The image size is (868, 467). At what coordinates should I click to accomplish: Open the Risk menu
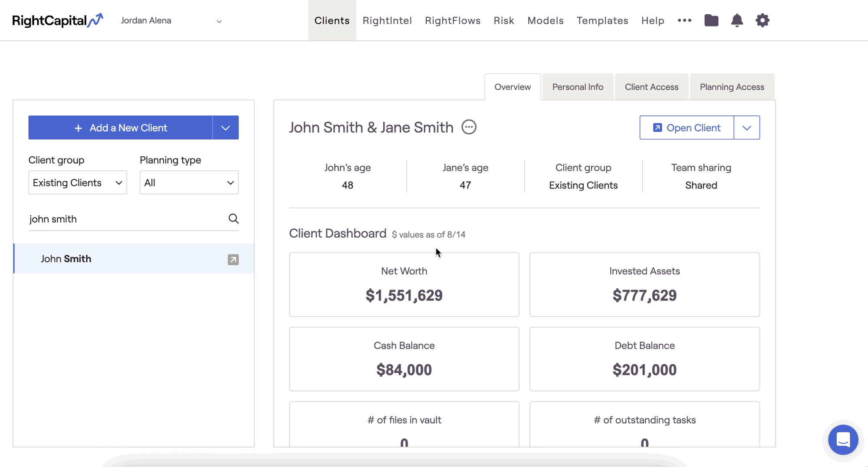(504, 20)
